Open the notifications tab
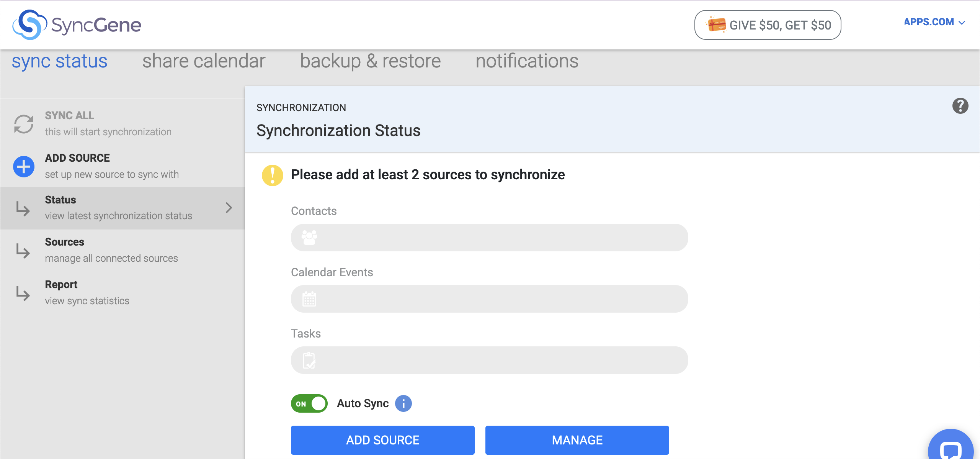980x459 pixels. point(527,61)
